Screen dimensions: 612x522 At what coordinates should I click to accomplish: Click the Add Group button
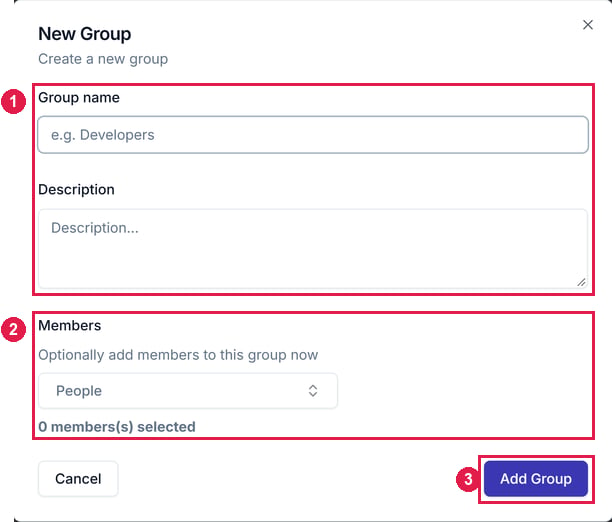536,479
